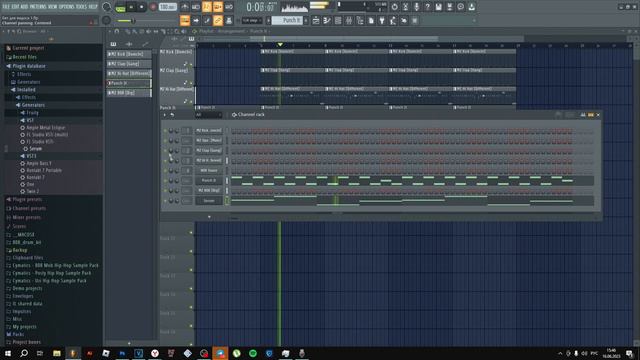Toggle overdub blend recording icon
640x360 pixels.
pos(218,7)
